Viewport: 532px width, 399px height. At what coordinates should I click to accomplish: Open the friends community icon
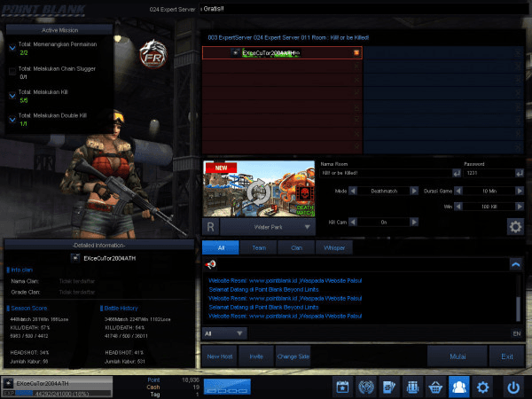(x=459, y=387)
